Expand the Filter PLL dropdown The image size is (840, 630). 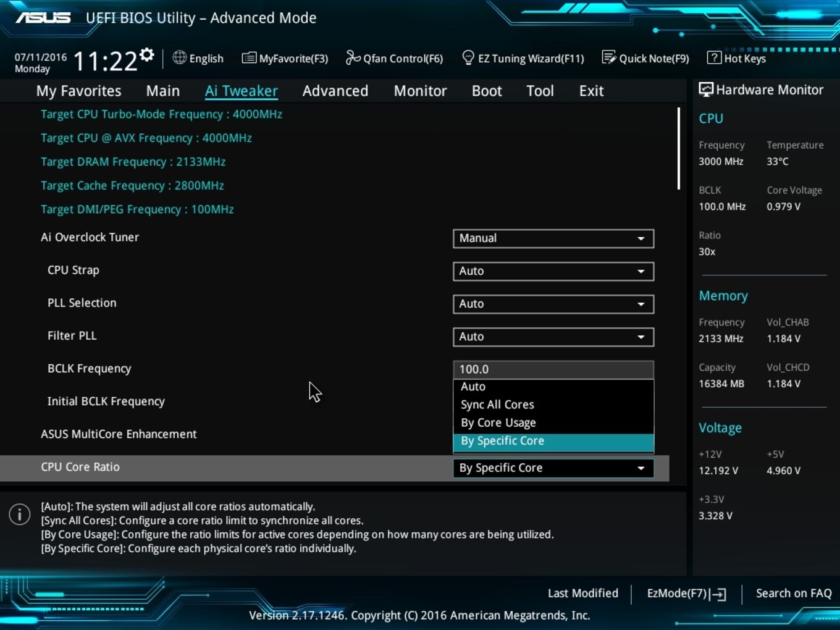(x=553, y=337)
